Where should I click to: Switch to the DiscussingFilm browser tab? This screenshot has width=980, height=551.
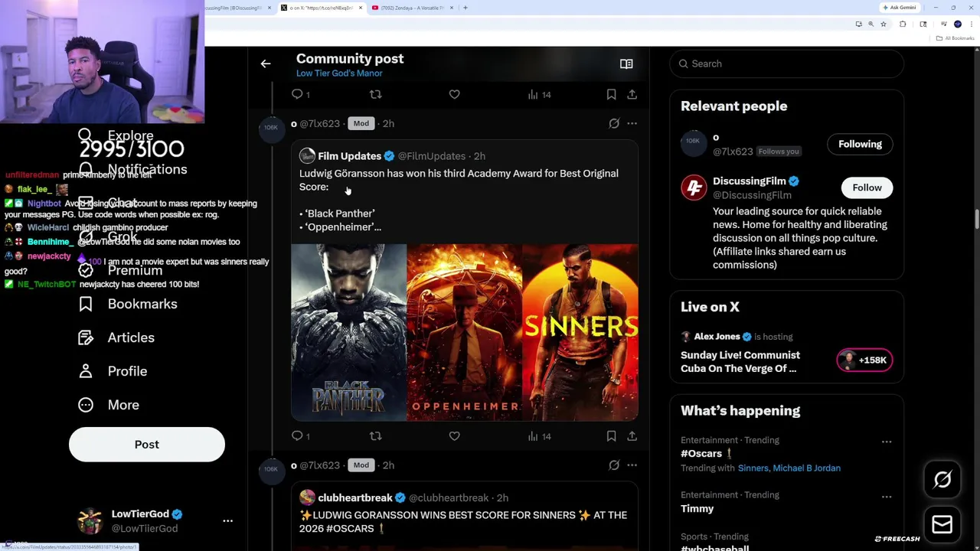(x=239, y=8)
